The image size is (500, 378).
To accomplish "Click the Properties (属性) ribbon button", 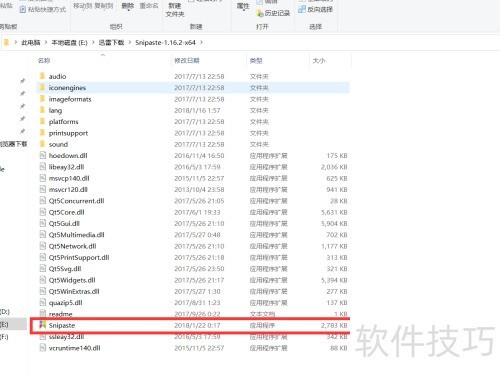I will [x=243, y=6].
